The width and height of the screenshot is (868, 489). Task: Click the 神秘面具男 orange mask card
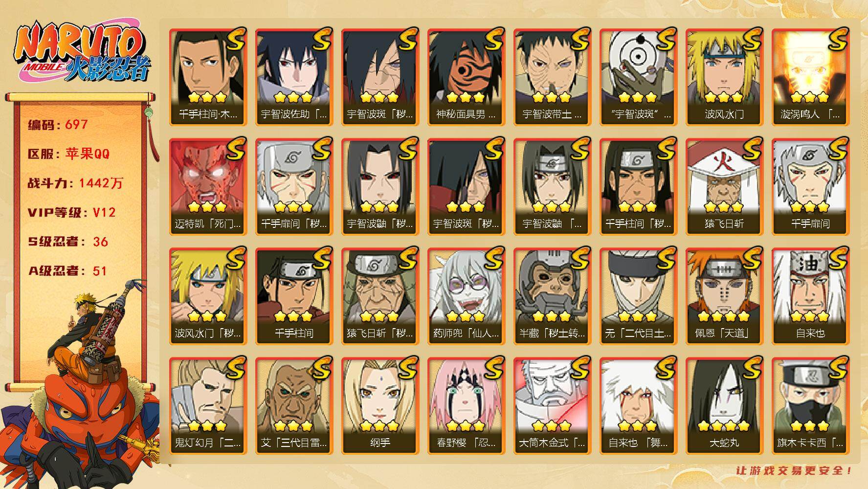click(466, 77)
